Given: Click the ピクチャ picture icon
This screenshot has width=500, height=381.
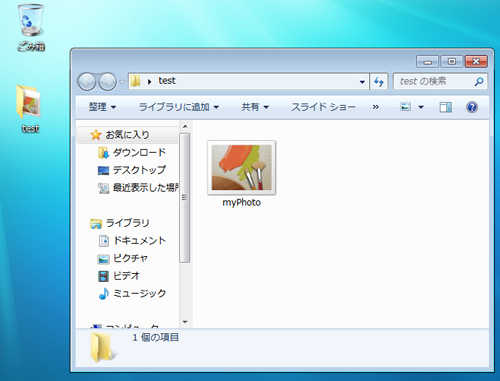Looking at the screenshot, I should point(103,259).
